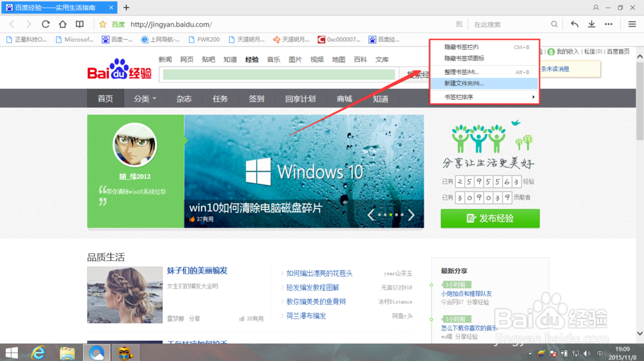The width and height of the screenshot is (644, 361).
Task: Open the 文库 link above search
Action: tap(382, 59)
